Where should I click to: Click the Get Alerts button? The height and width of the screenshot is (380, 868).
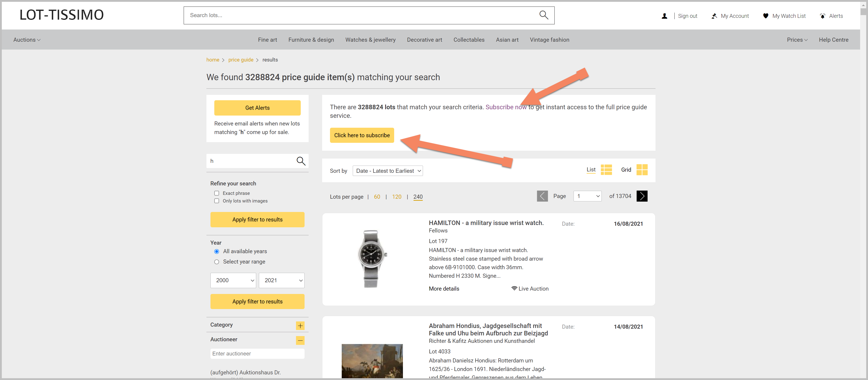point(258,108)
